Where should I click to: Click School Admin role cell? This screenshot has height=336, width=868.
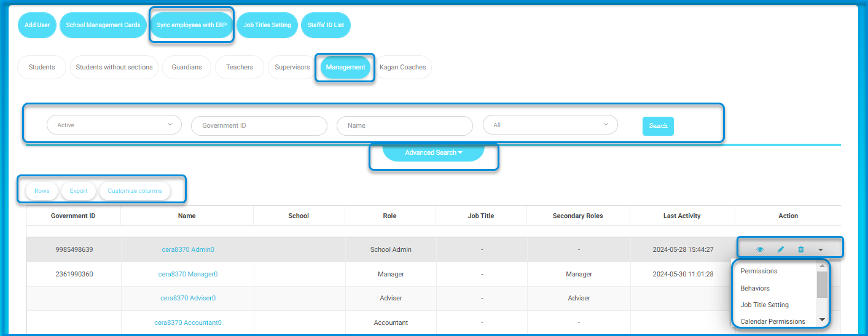(x=391, y=250)
